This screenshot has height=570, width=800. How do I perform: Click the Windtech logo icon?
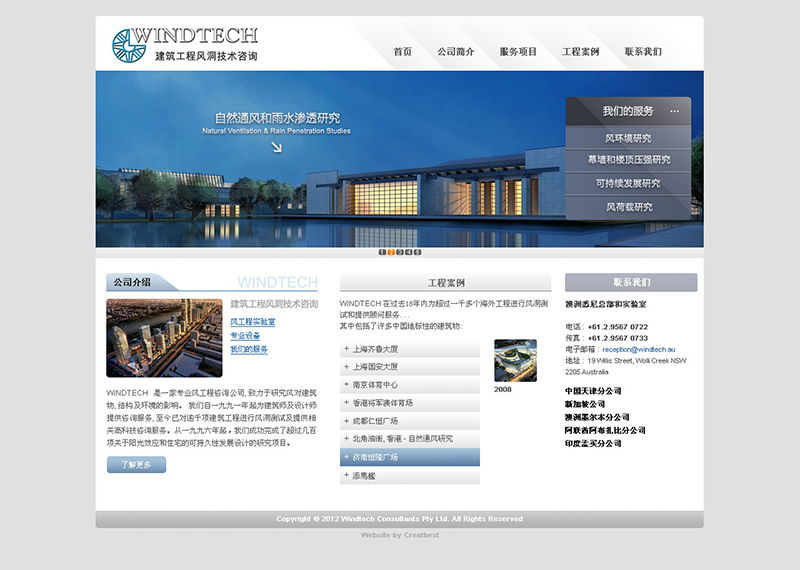128,44
